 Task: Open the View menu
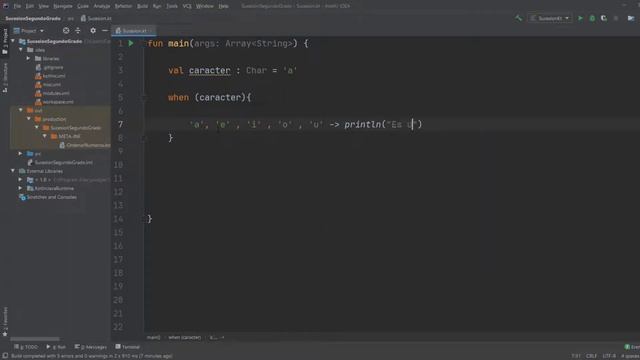[x=43, y=6]
